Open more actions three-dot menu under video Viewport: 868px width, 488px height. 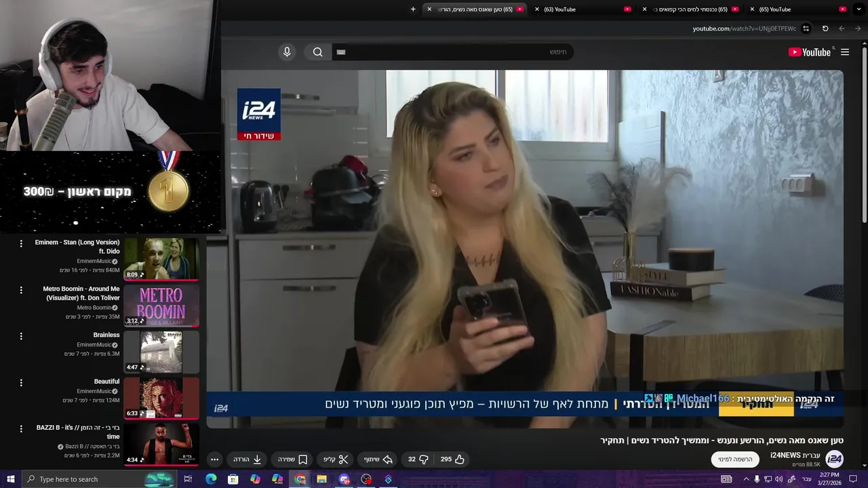pyautogui.click(x=214, y=459)
